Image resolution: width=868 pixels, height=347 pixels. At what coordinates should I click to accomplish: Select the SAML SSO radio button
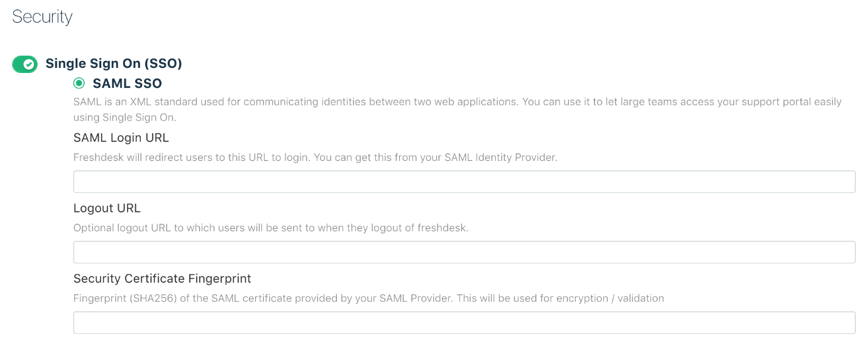click(x=79, y=83)
